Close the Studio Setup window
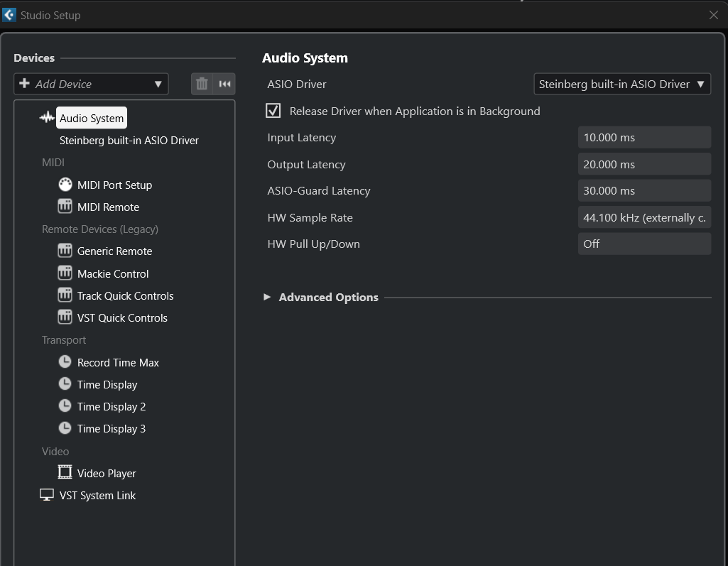This screenshot has height=566, width=728. click(x=714, y=16)
